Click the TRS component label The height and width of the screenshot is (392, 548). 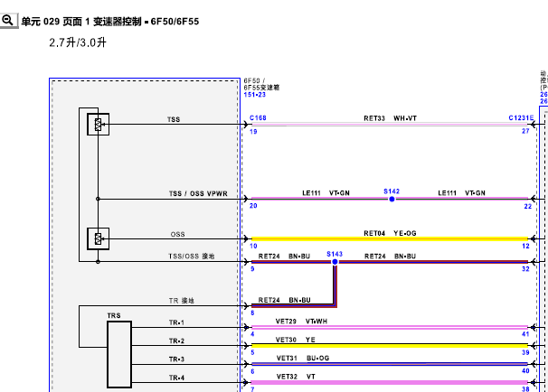[114, 315]
